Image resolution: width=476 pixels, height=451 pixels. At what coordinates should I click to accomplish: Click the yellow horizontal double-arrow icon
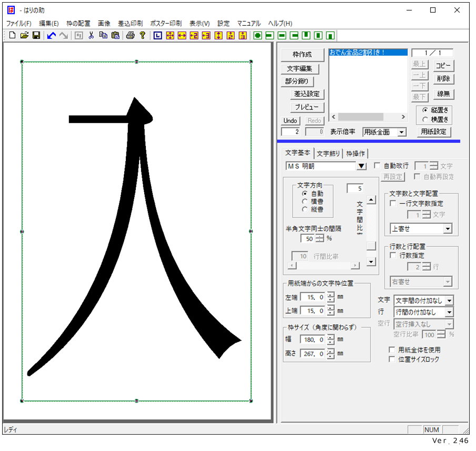point(182,35)
